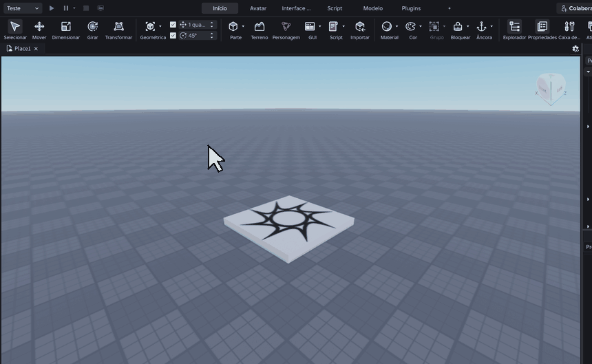This screenshot has height=364, width=592.
Task: Expand the pause options arrow
Action: 74,8
